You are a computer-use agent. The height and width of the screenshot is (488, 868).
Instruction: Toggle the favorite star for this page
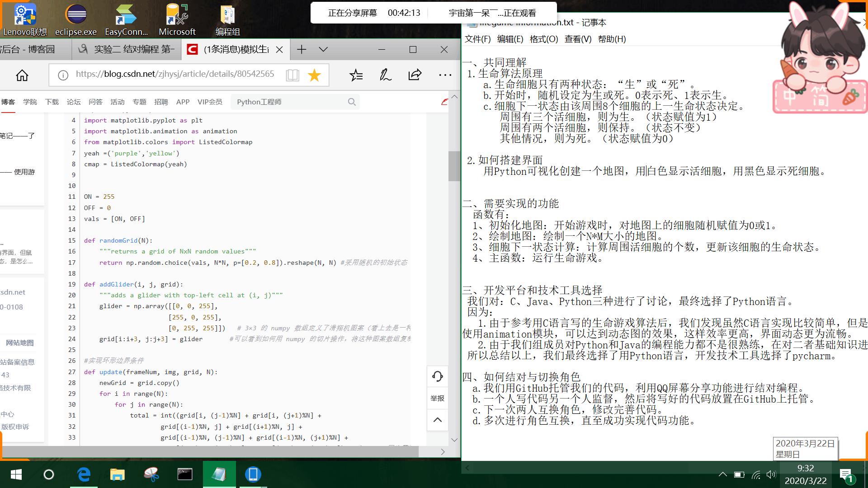coord(314,75)
